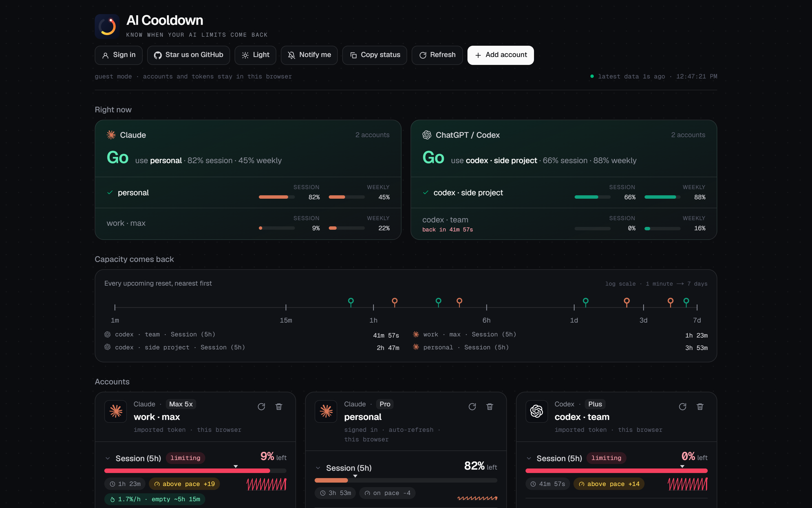
Task: Select the codex · team row
Action: point(564,224)
